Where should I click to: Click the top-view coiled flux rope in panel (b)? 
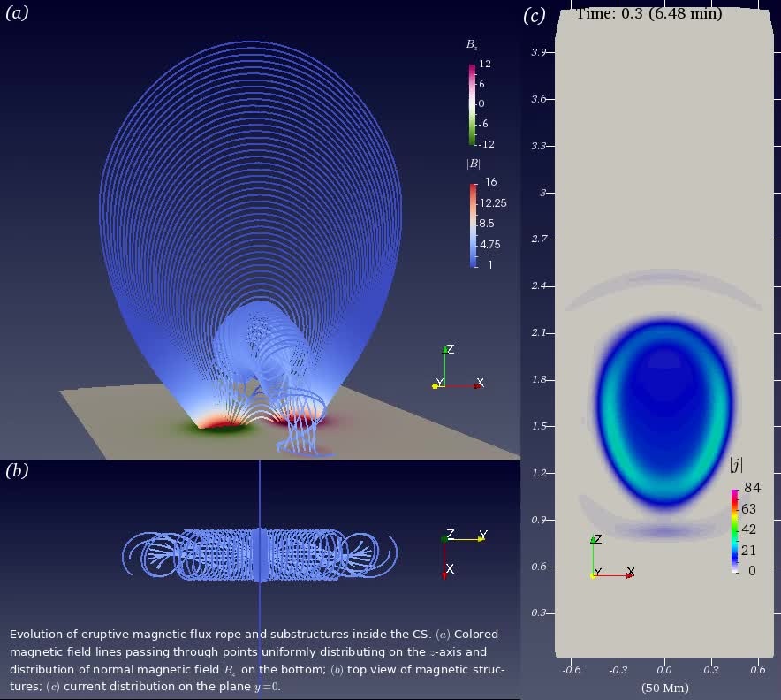(259, 555)
